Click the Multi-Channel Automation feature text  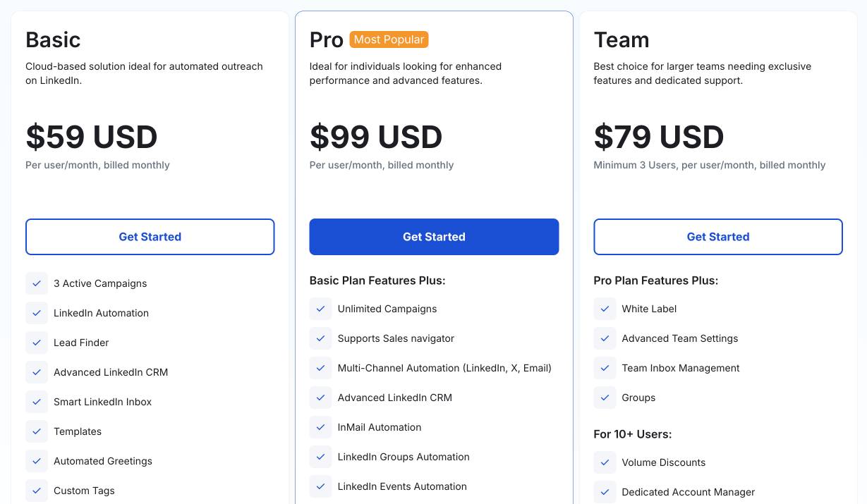tap(444, 368)
